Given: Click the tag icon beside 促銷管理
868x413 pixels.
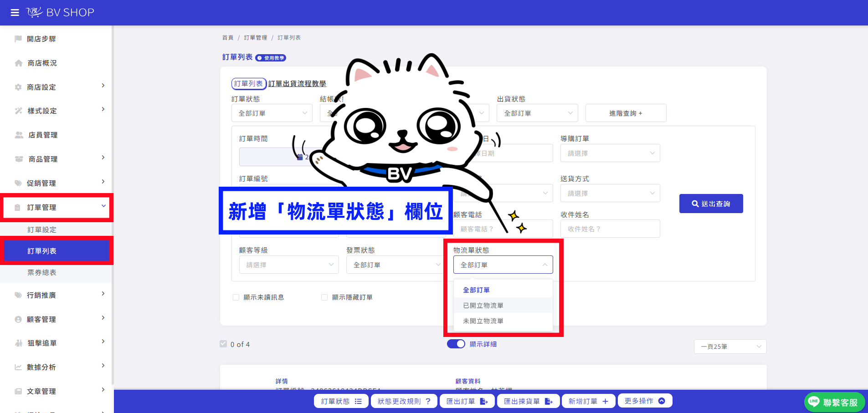Looking at the screenshot, I should coord(18,183).
